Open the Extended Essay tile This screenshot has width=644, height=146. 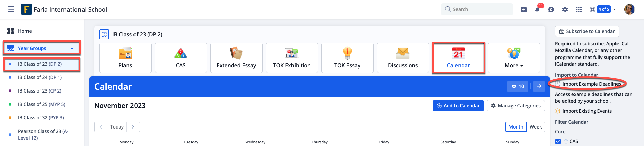tap(236, 58)
